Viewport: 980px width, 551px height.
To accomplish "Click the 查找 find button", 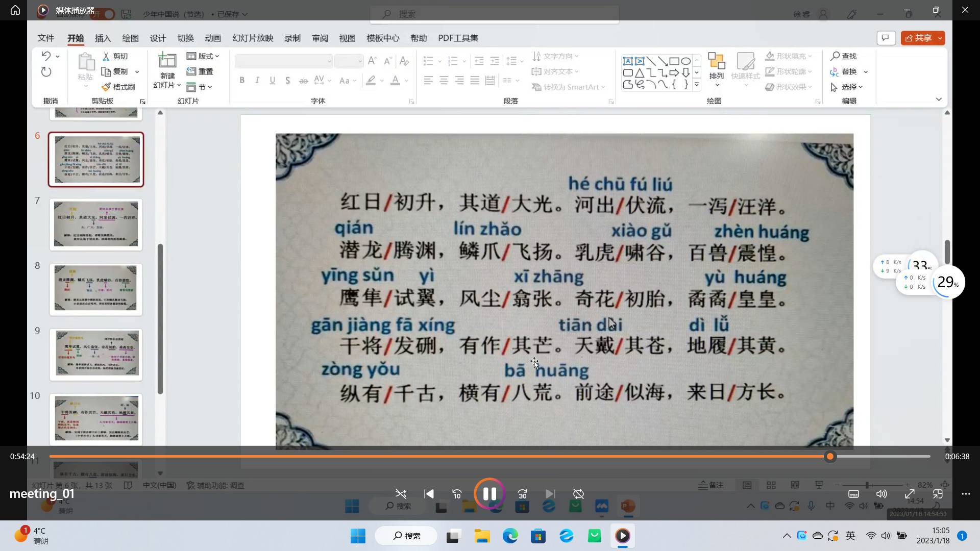I will [844, 56].
